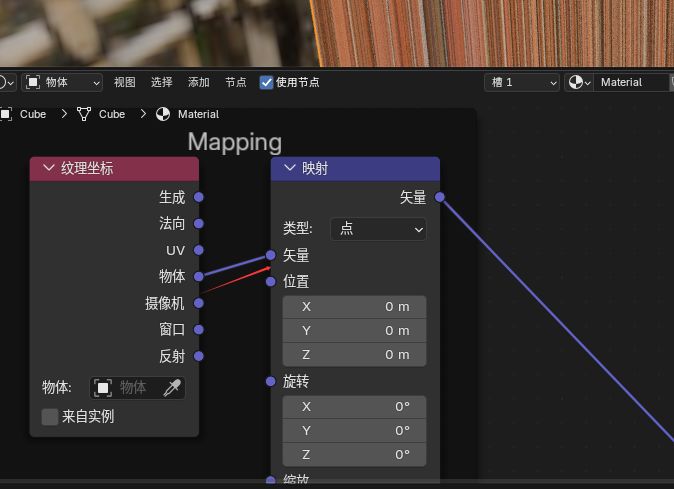This screenshot has width=674, height=489.
Task: Click the 位置 X value field
Action: pos(354,306)
